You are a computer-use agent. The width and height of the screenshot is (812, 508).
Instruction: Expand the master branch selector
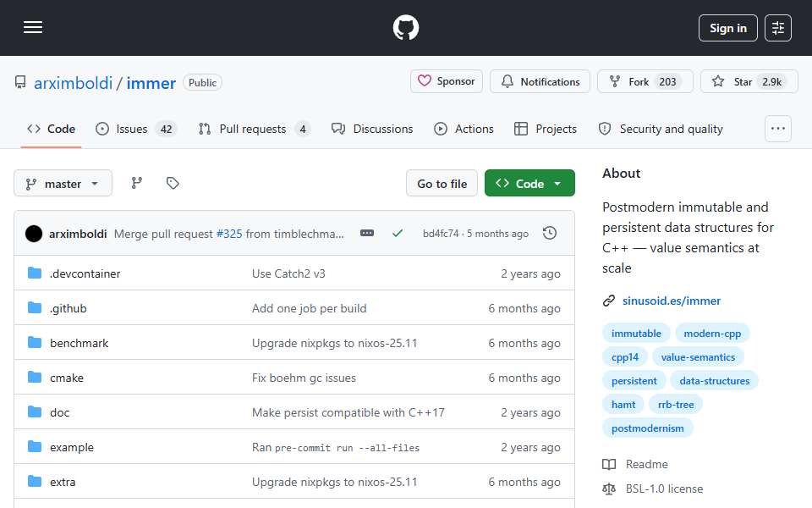(x=63, y=184)
